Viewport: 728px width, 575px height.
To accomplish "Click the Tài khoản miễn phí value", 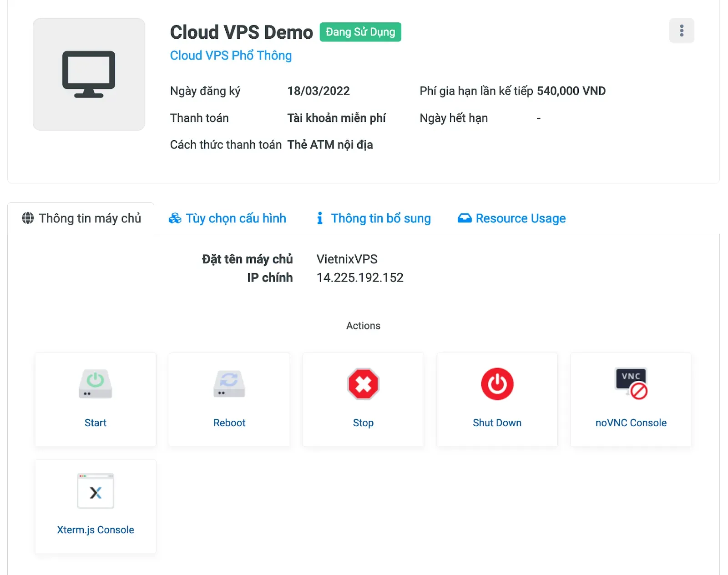I will click(x=337, y=118).
